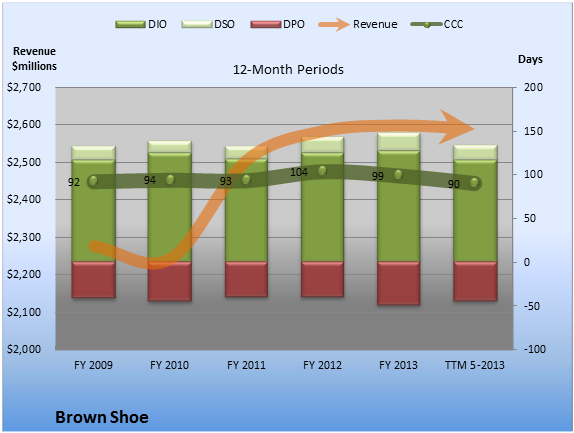Select the 12-Month Periods chart title

[288, 70]
